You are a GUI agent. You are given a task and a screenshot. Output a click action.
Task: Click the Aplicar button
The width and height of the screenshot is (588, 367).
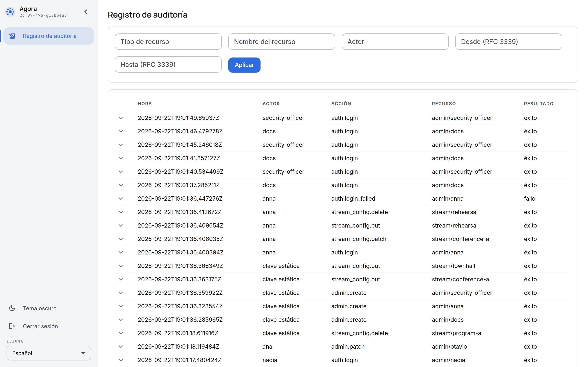click(x=244, y=65)
